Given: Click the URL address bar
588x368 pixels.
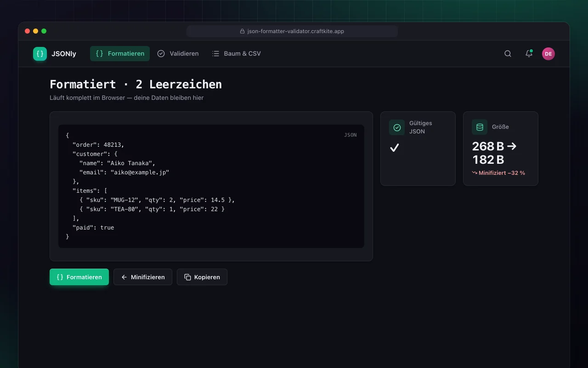Looking at the screenshot, I should (x=292, y=31).
